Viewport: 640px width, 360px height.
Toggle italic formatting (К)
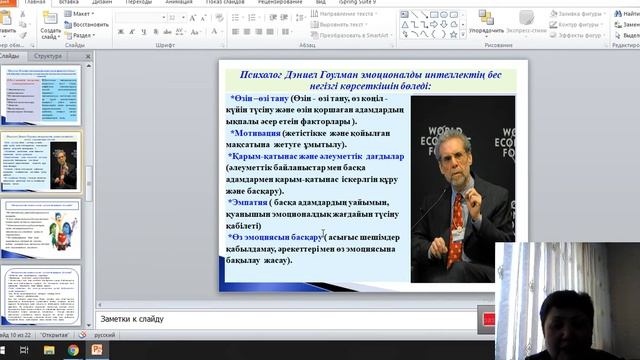(132, 32)
